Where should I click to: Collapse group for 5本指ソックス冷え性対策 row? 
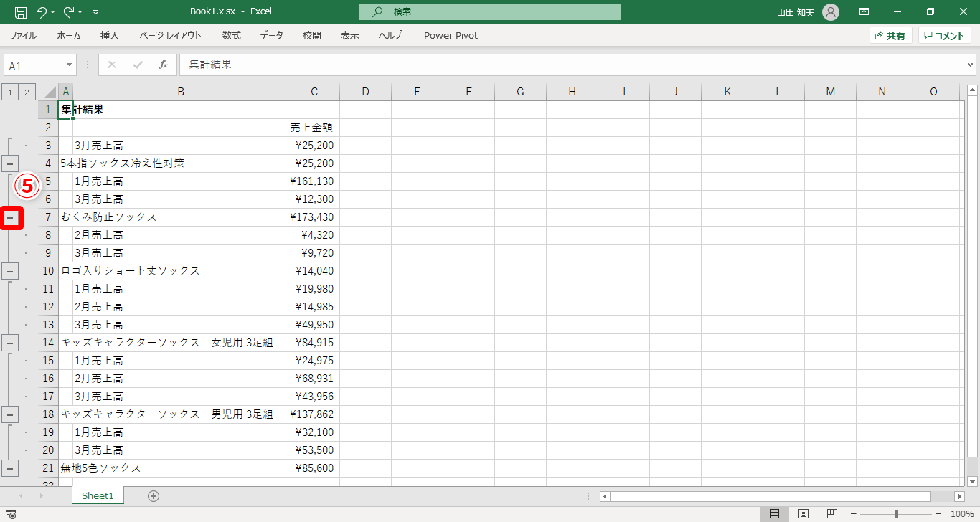coord(10,163)
